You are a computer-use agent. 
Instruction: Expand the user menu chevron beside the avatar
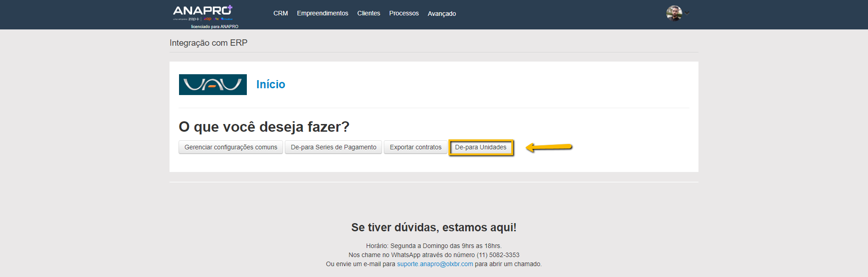coord(687,13)
